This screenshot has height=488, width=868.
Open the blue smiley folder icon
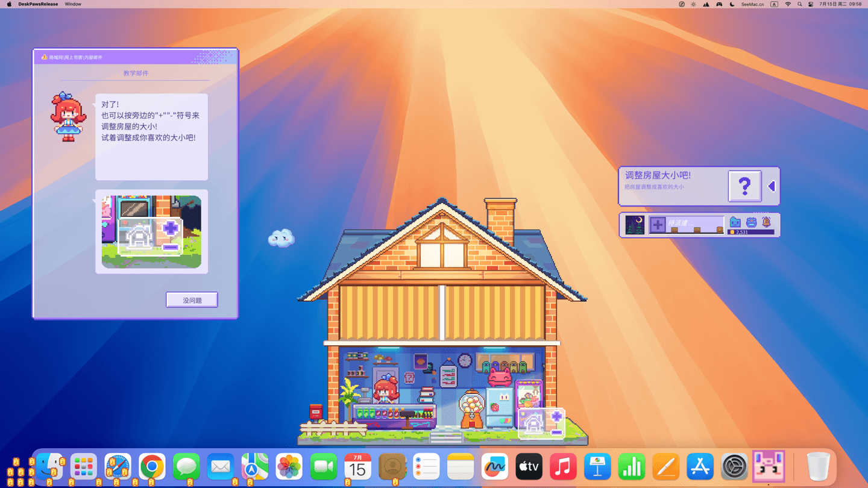(735, 222)
